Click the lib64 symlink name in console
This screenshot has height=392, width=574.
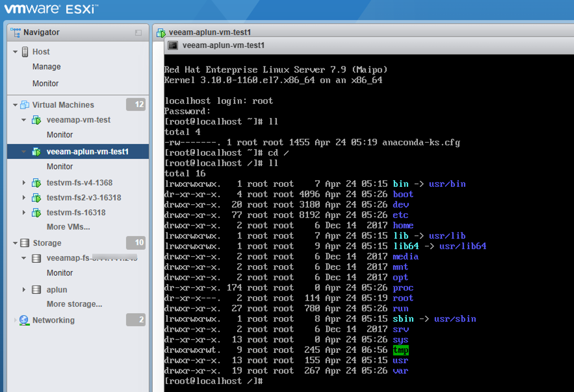tap(406, 246)
